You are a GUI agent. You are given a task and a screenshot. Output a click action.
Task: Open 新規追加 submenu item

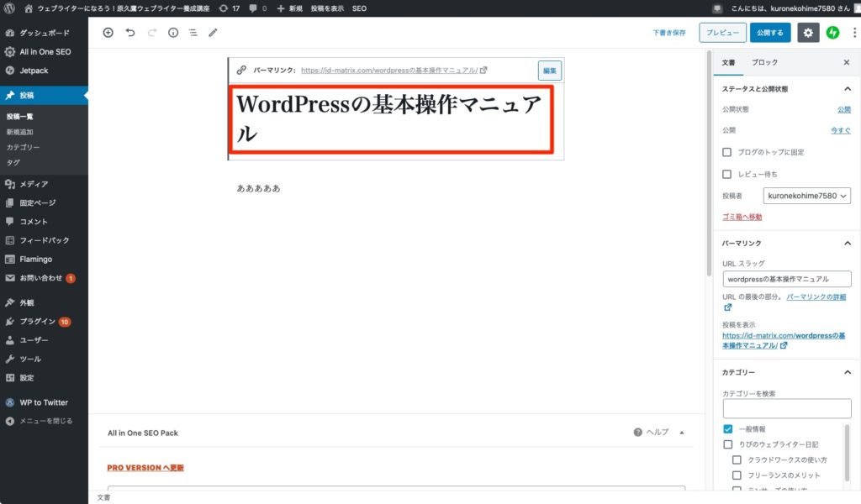coord(20,132)
